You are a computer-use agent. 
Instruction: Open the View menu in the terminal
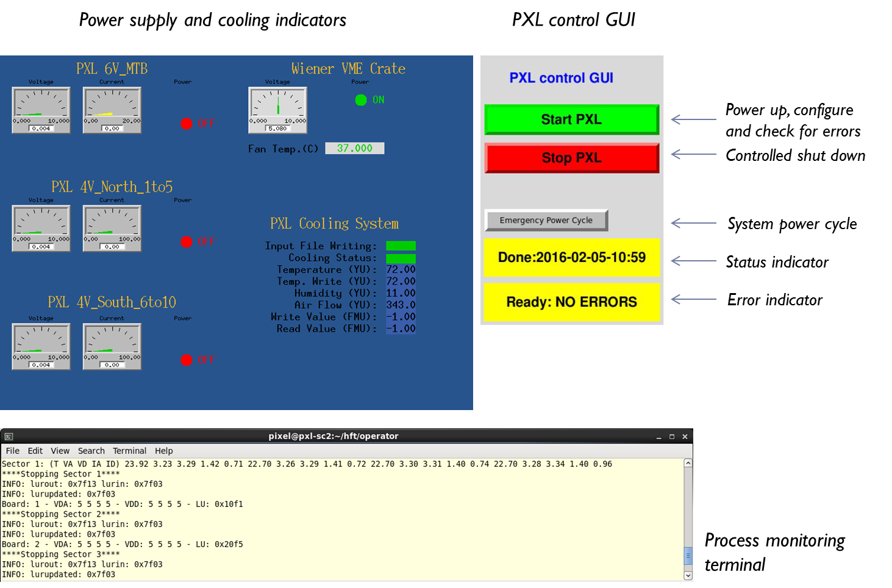point(60,451)
